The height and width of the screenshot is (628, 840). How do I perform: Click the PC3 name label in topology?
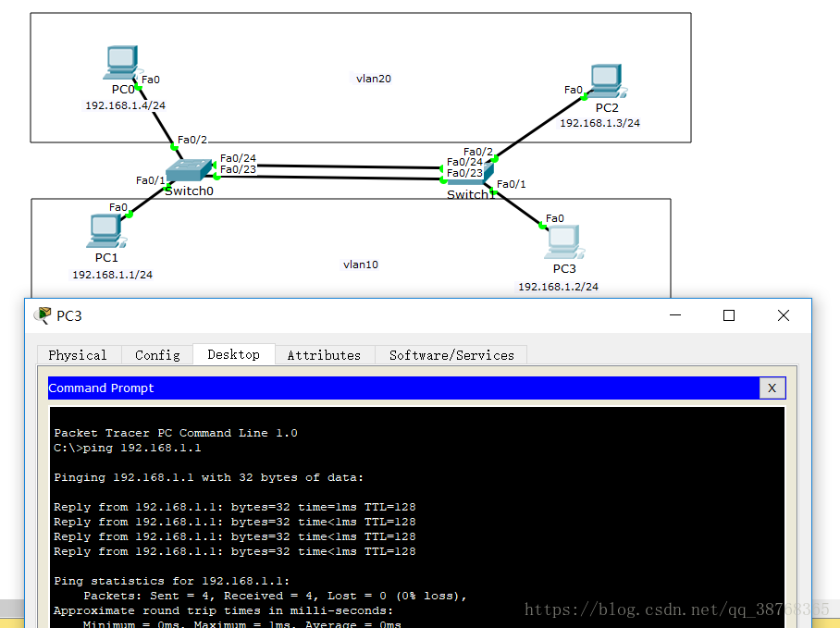(564, 269)
